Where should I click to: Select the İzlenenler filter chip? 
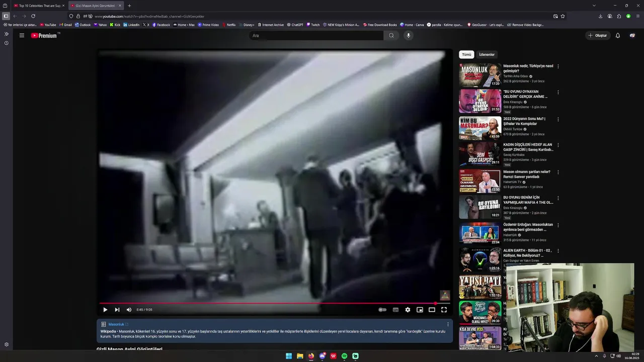(487, 54)
